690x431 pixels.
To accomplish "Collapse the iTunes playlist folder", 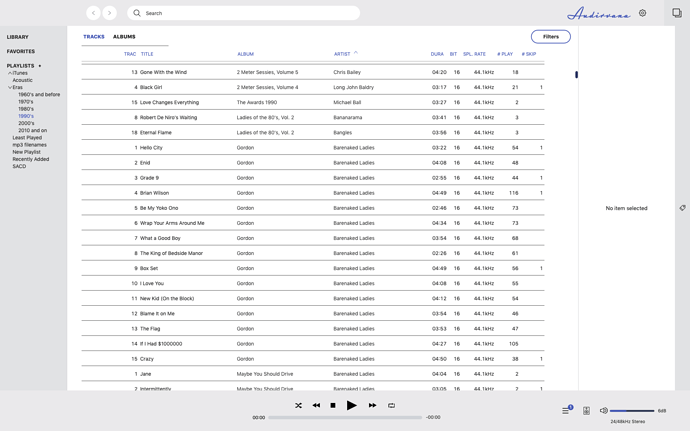I will point(10,73).
